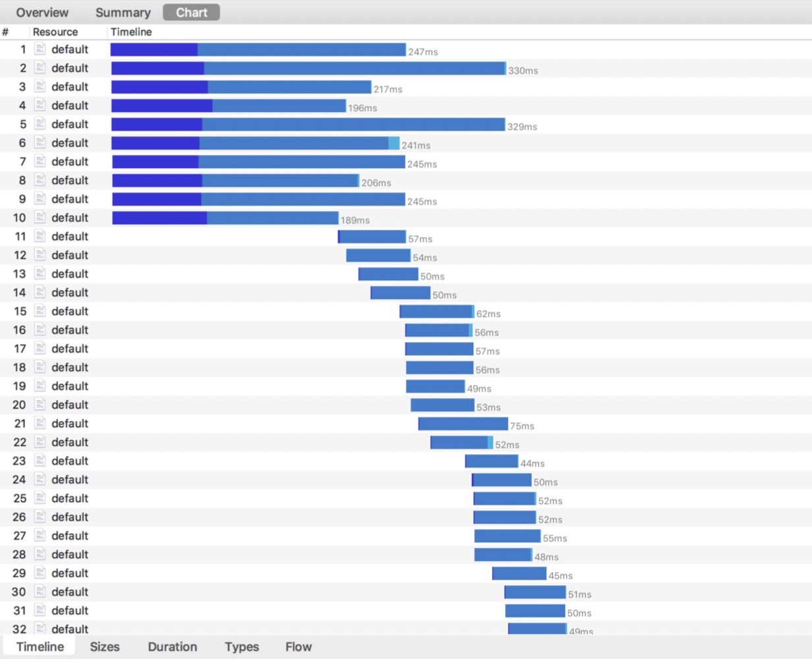The width and height of the screenshot is (812, 659).
Task: Select the 330ms timeline bar in row 2
Action: (x=308, y=68)
